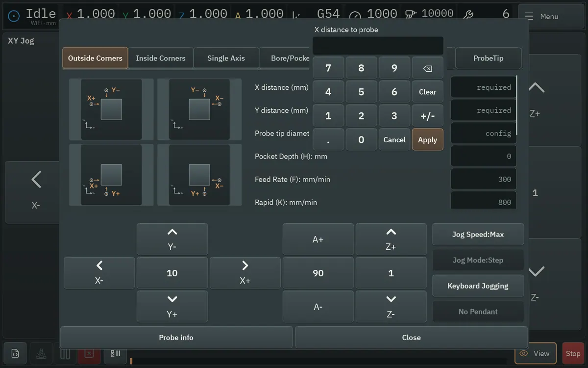Click the Idle machine state indicator
The width and height of the screenshot is (588, 368).
pyautogui.click(x=30, y=16)
